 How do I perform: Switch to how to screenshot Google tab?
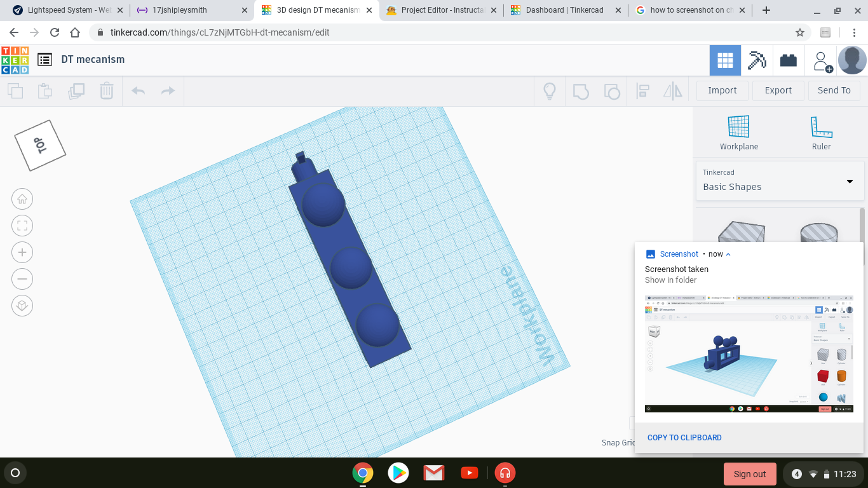point(689,10)
